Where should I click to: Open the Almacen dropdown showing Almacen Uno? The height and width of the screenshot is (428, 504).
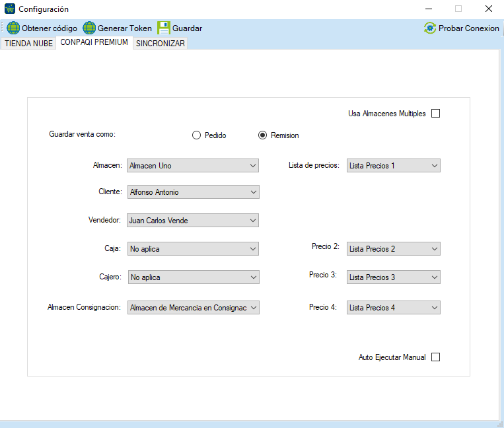pos(193,166)
